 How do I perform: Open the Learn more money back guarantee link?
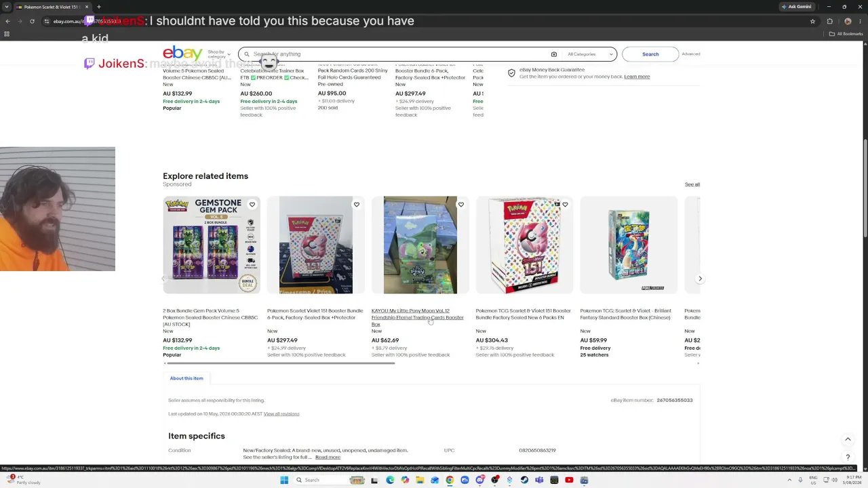pyautogui.click(x=637, y=77)
